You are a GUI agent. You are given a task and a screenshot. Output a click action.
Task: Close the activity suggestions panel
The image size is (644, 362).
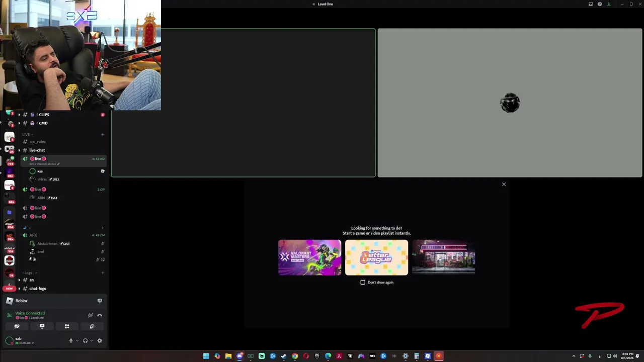pos(504,184)
